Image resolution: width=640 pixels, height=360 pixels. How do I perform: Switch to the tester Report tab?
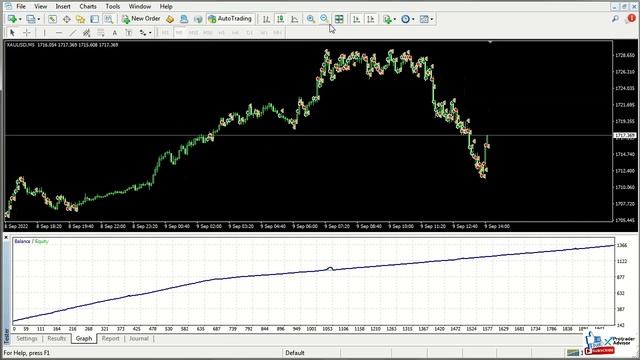[111, 338]
